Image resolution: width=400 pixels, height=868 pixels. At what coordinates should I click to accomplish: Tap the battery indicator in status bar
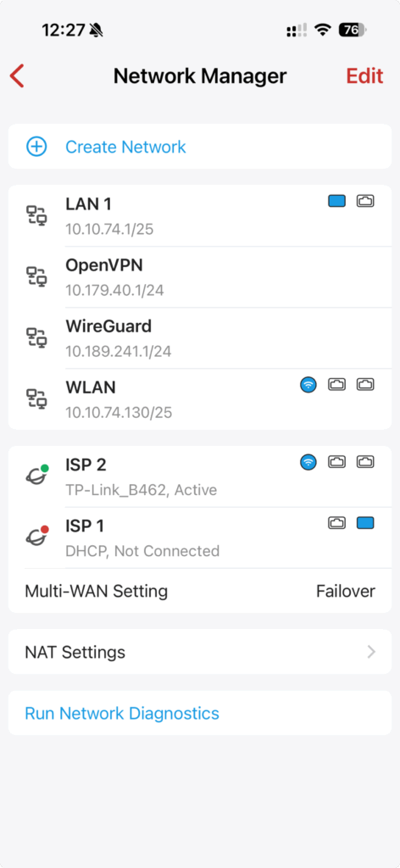[x=353, y=30]
